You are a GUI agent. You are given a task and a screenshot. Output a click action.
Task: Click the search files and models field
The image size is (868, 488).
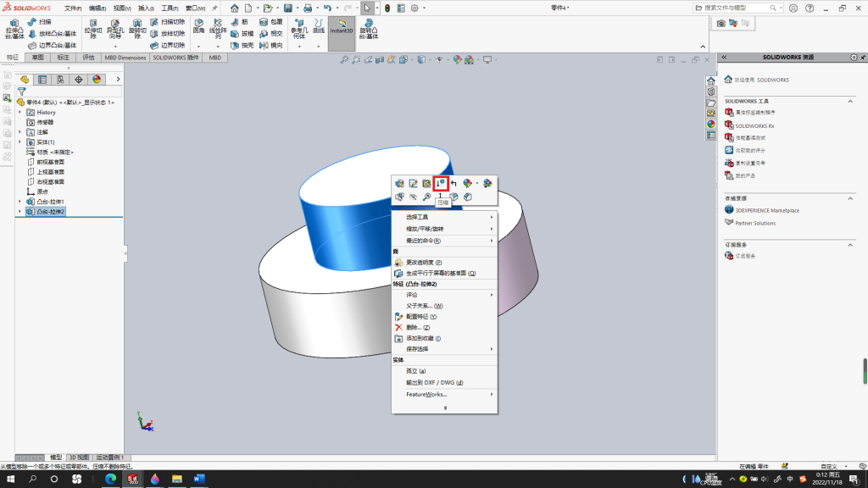(x=738, y=8)
